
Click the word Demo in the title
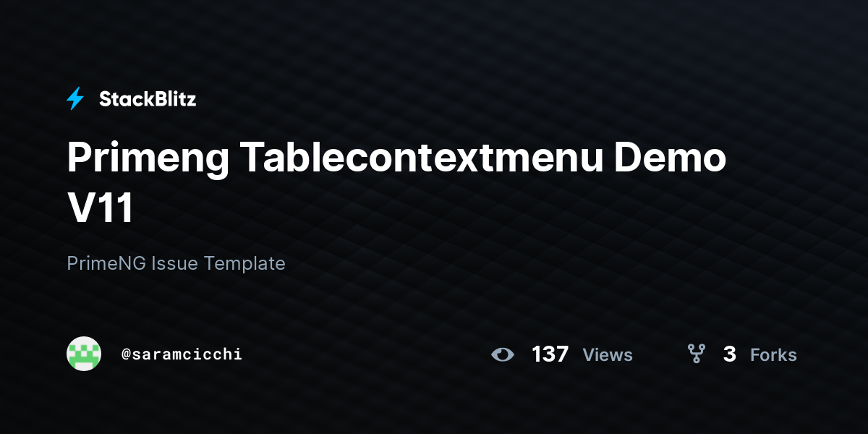(671, 158)
